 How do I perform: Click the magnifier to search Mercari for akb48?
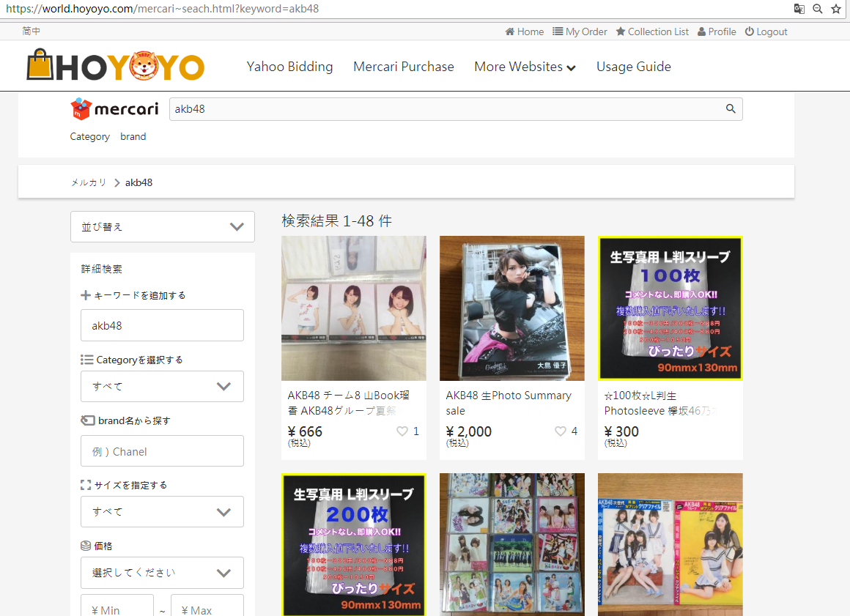click(x=731, y=108)
